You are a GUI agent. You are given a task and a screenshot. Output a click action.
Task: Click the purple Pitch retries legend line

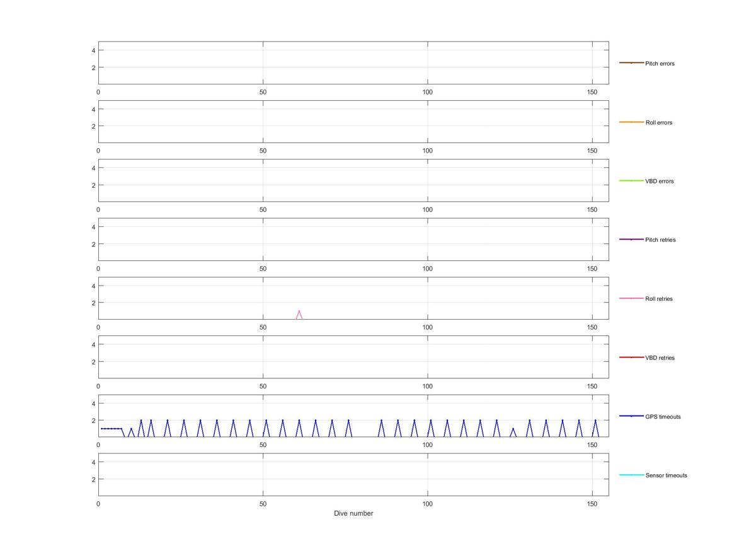pyautogui.click(x=631, y=240)
